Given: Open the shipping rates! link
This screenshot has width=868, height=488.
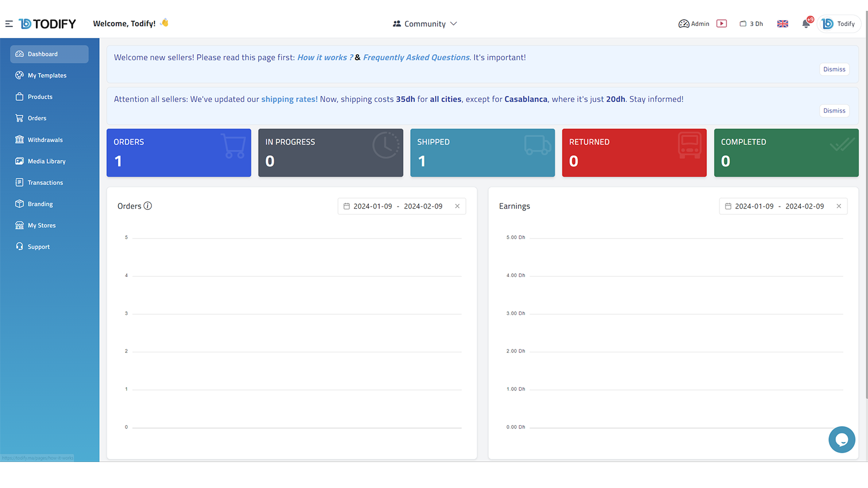Looking at the screenshot, I should coord(289,99).
